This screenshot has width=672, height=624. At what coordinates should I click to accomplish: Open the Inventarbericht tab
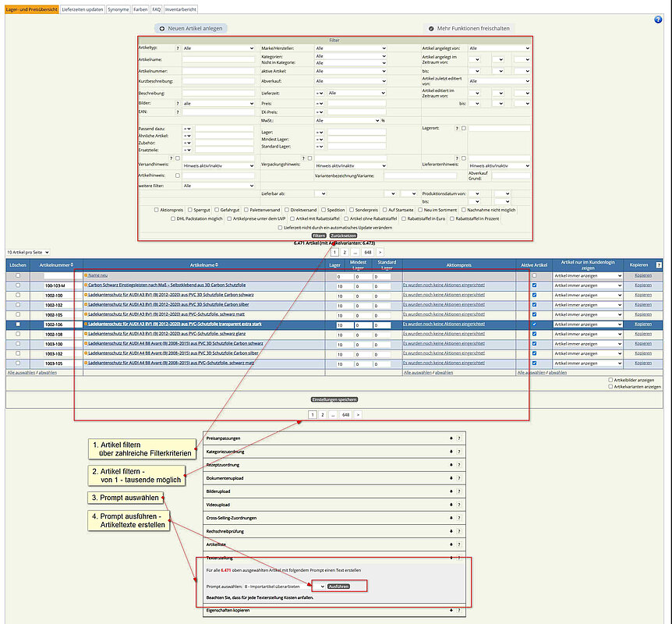181,9
